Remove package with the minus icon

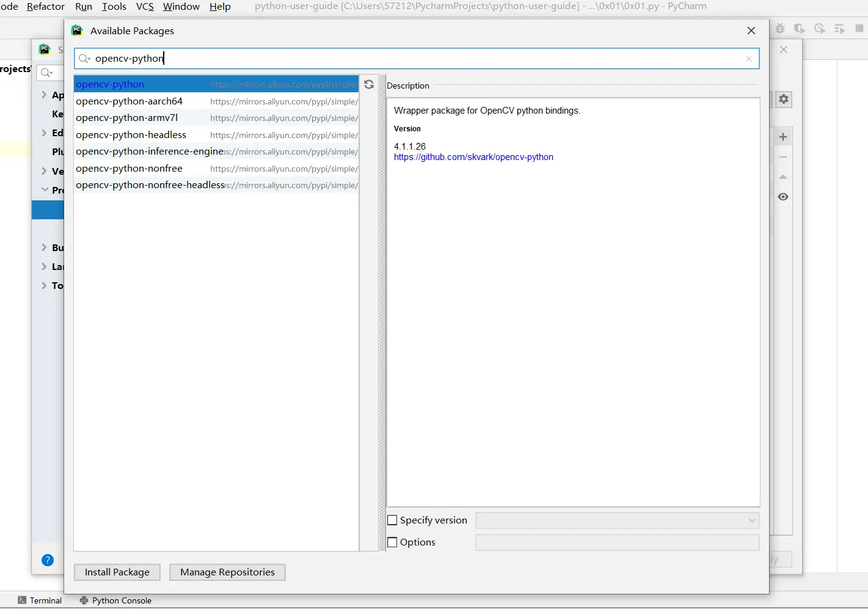pos(783,157)
